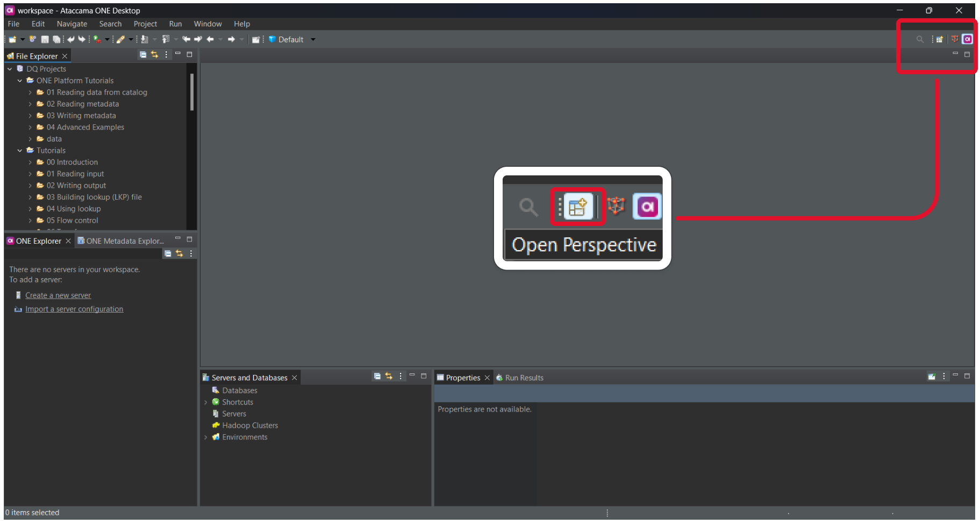Open the Run Configuration launcher icon
The width and height of the screenshot is (980, 524).
click(97, 39)
